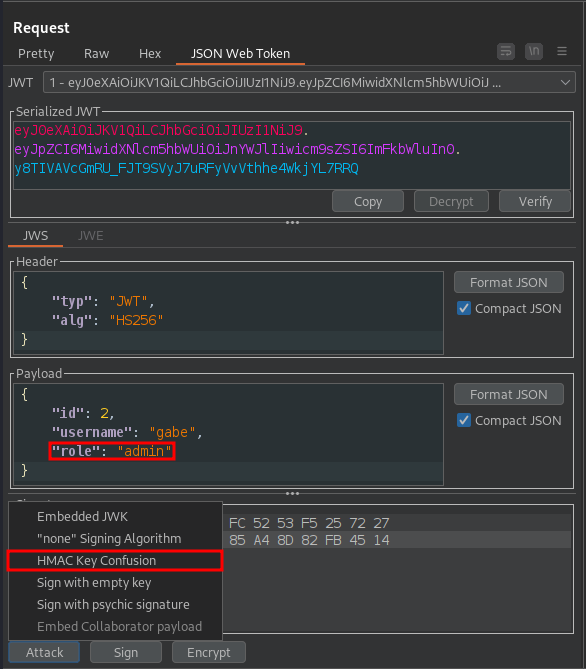The image size is (586, 669).
Task: Click the "typ": "JWT" header line
Action: click(102, 302)
